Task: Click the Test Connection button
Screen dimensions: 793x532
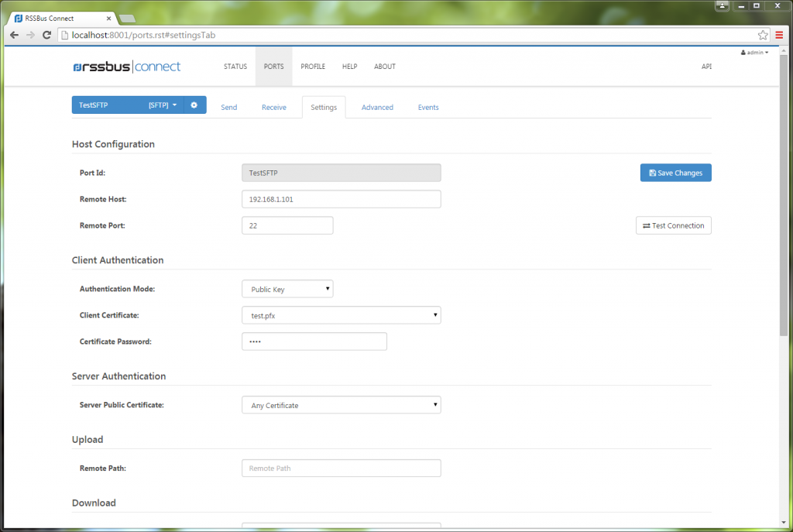Action: tap(674, 225)
